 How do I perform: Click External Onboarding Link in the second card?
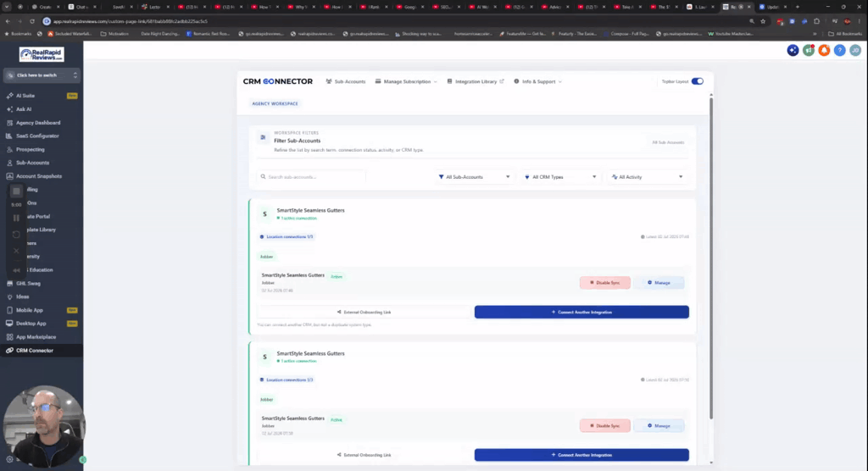[364, 455]
